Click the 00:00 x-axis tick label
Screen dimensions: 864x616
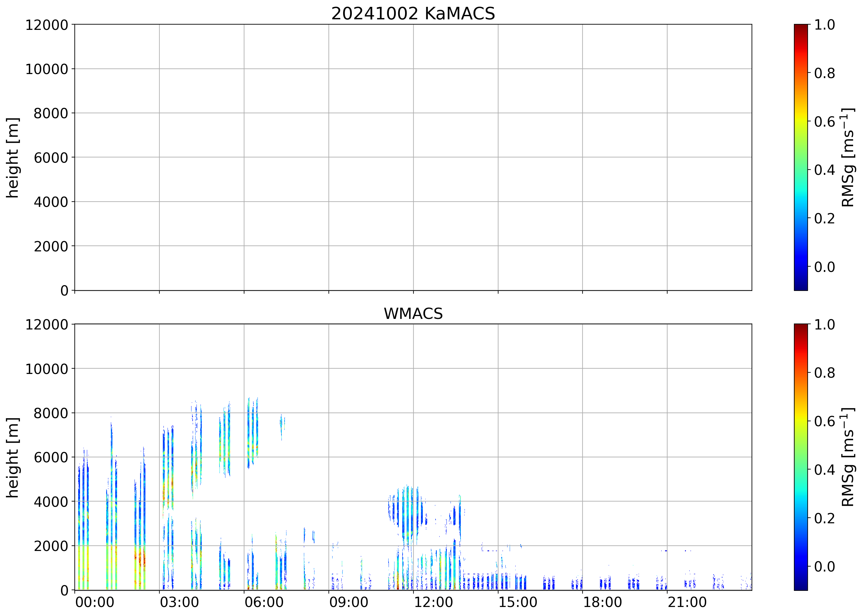click(x=95, y=602)
